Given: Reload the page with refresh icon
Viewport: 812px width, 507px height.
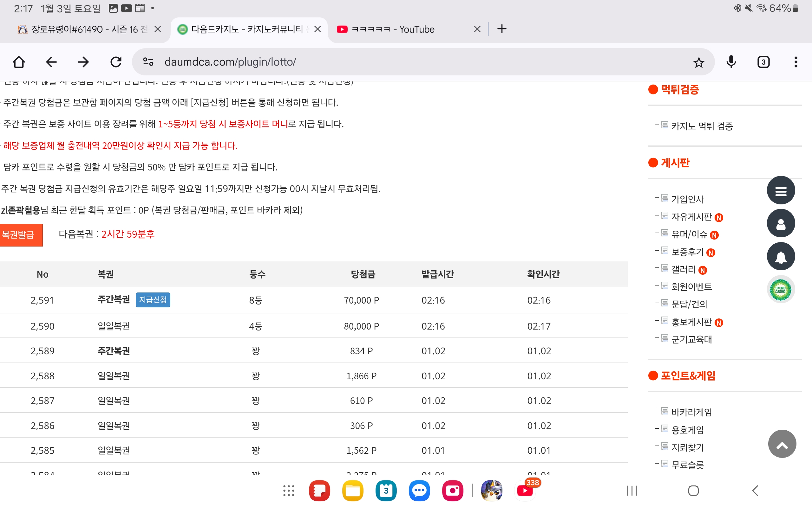Looking at the screenshot, I should [116, 62].
